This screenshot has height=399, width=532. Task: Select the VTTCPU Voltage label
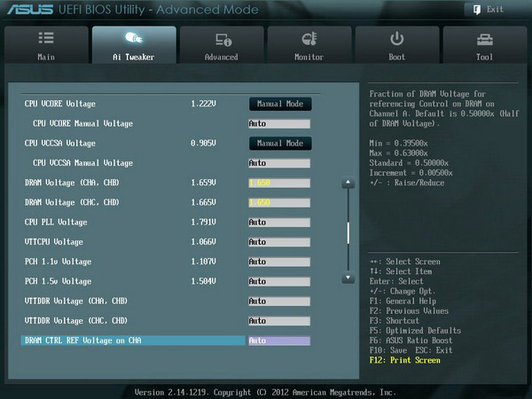pyautogui.click(x=53, y=242)
